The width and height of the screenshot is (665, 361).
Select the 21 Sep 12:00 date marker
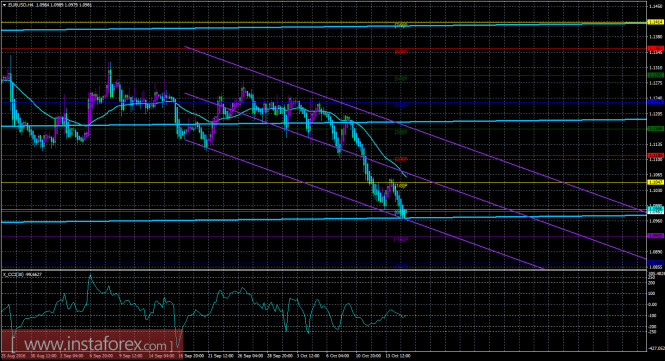click(221, 356)
